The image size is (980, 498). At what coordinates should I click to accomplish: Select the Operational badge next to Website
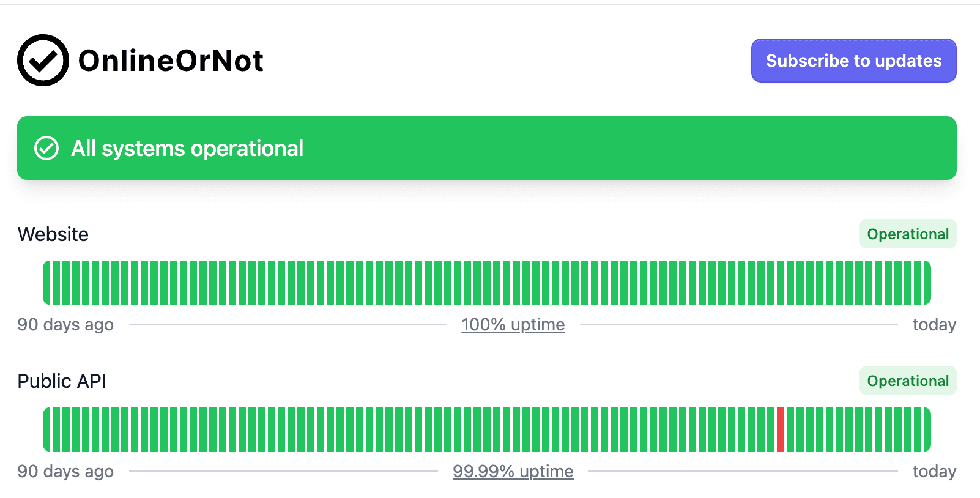[x=907, y=234]
